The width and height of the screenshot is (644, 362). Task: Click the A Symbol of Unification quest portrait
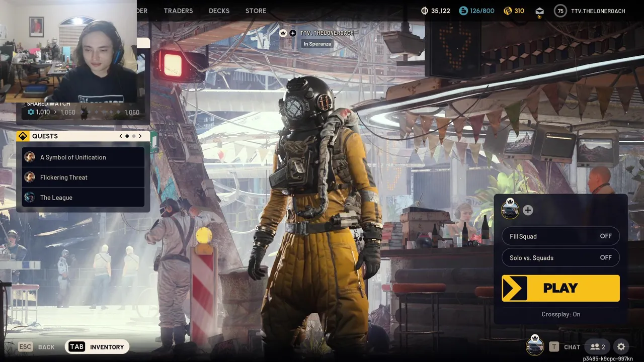pos(30,157)
